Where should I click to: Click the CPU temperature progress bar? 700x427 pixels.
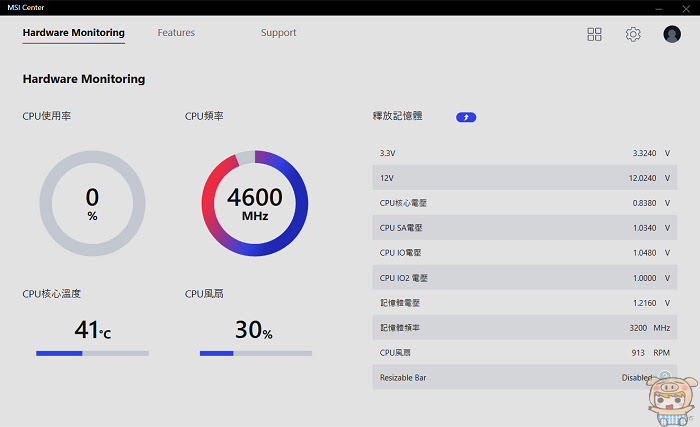tap(92, 353)
